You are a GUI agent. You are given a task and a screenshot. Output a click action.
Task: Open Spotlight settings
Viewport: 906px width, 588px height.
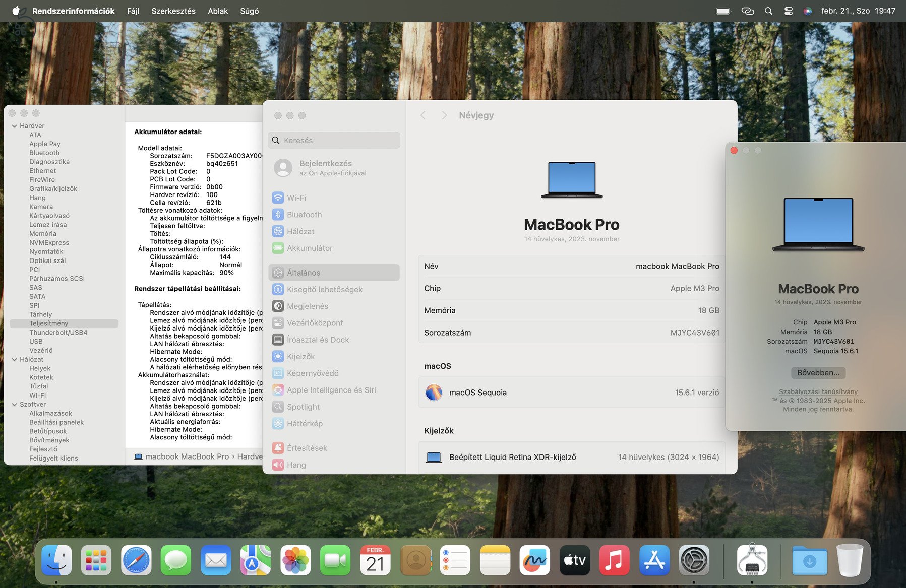(x=303, y=407)
